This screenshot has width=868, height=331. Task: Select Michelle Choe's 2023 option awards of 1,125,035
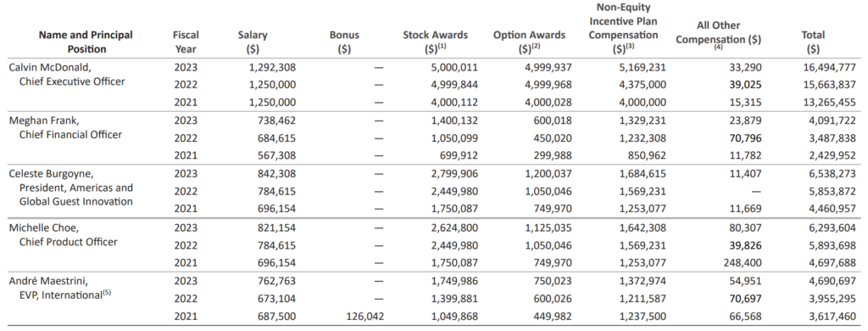(548, 227)
